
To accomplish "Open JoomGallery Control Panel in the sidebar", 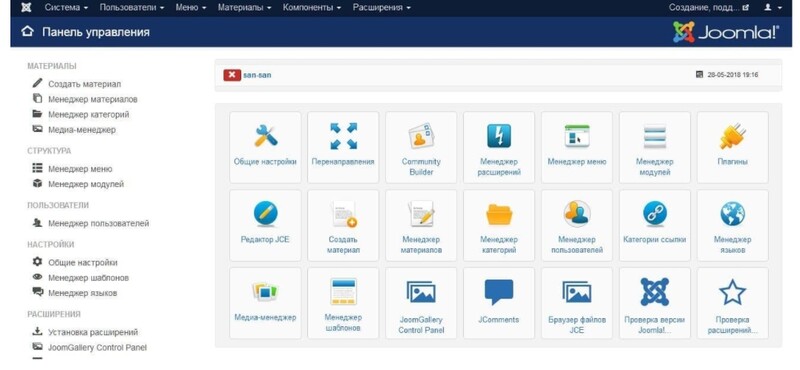I will coord(90,347).
